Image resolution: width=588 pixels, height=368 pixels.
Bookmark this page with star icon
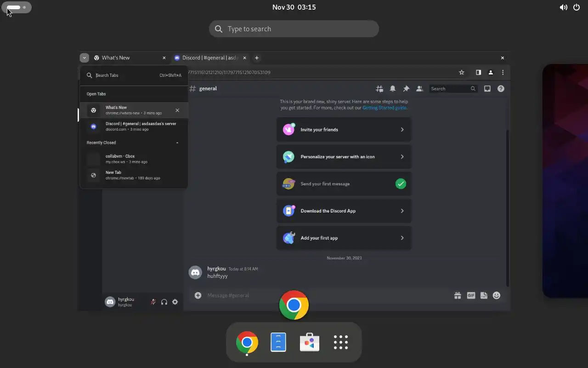pos(462,72)
